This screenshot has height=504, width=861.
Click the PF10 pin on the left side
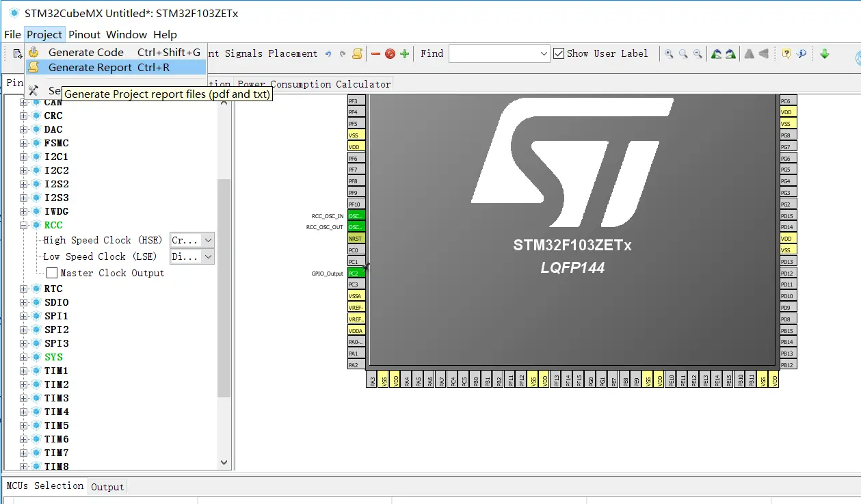[356, 204]
